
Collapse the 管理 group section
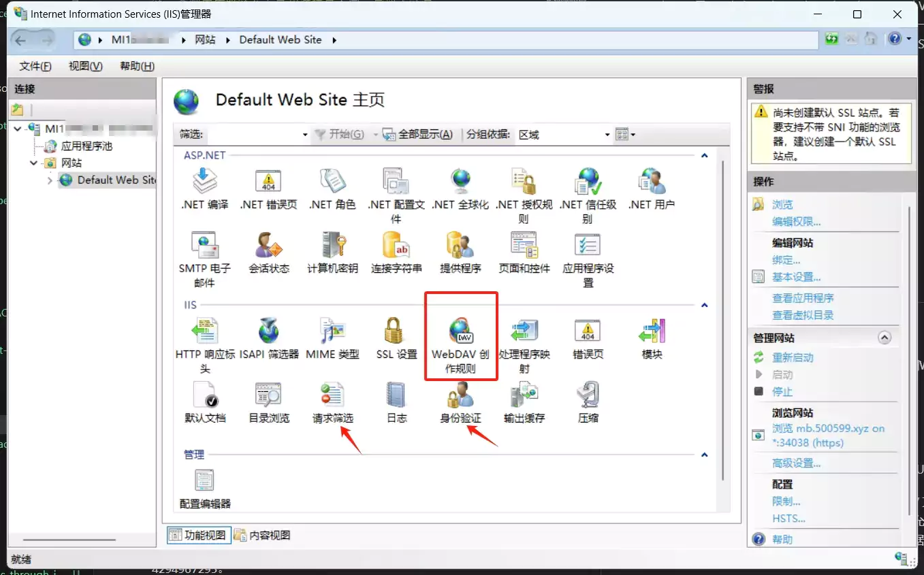click(705, 455)
